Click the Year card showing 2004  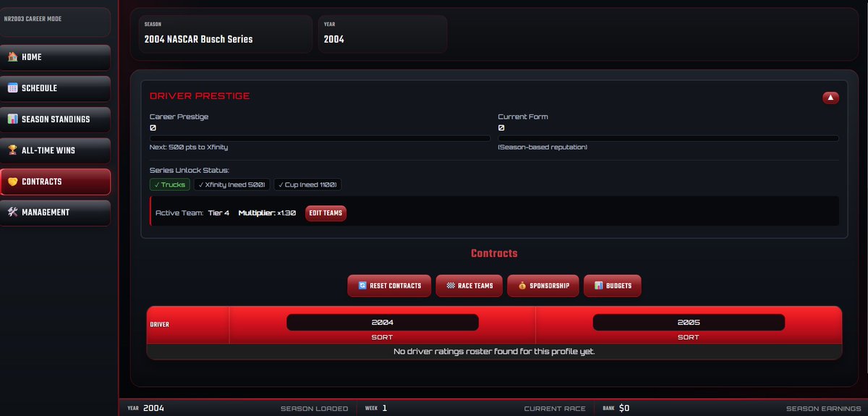[383, 34]
